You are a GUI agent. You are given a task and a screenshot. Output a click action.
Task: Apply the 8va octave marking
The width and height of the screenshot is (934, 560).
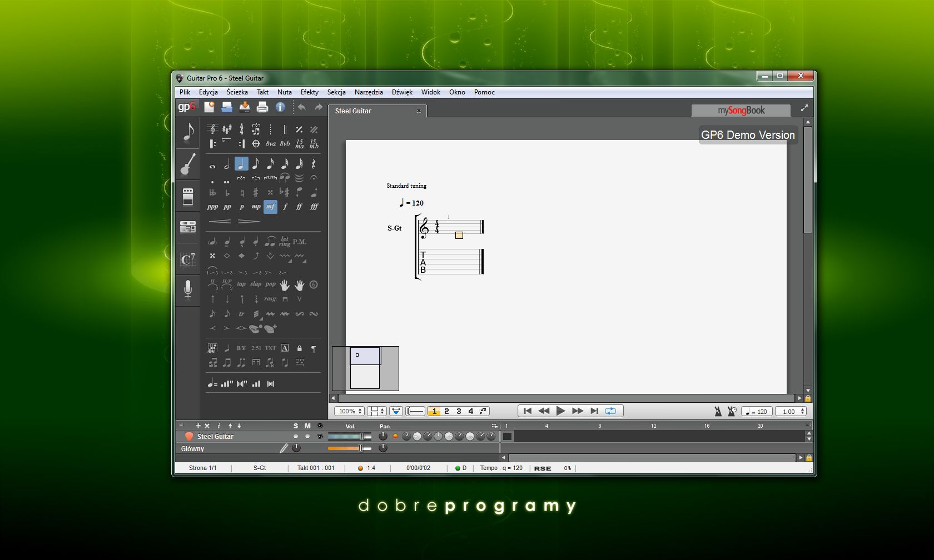coord(270,143)
